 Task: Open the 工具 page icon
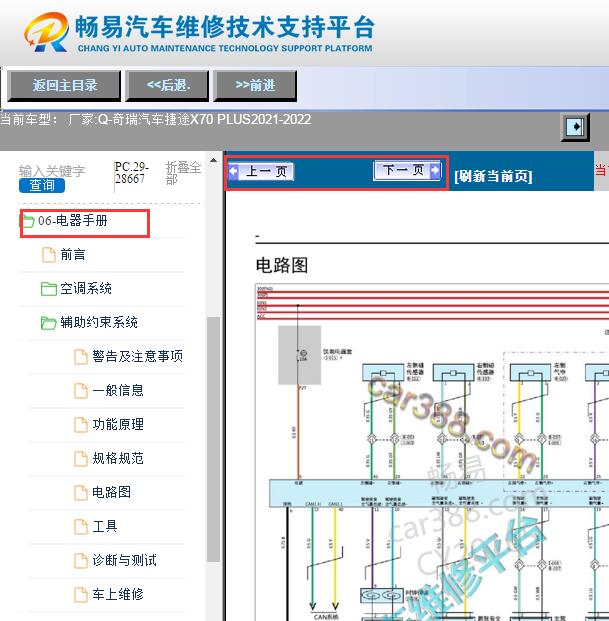click(x=81, y=526)
